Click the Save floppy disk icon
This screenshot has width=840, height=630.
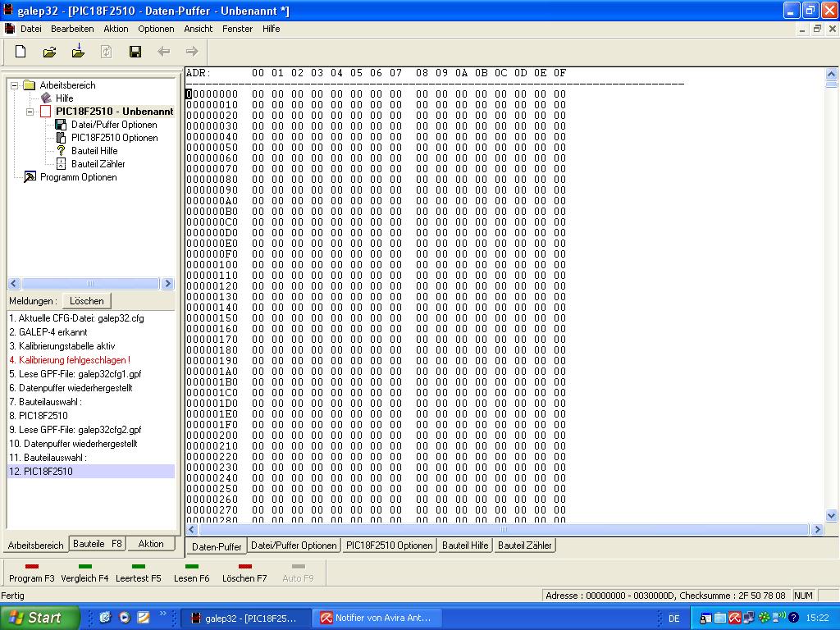coord(135,52)
